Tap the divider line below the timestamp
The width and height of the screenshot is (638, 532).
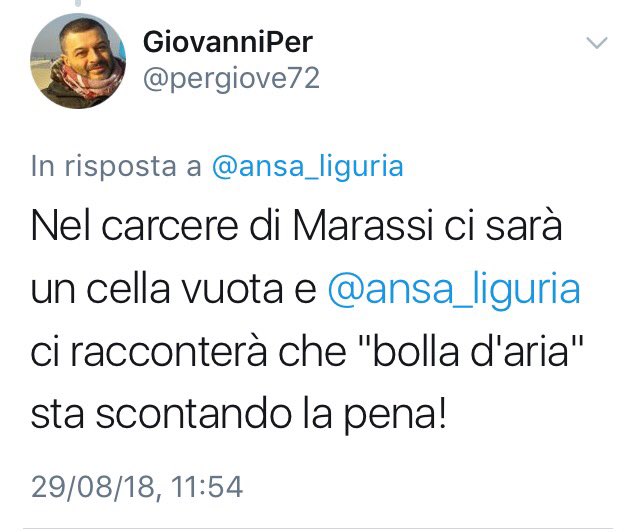[x=319, y=528]
